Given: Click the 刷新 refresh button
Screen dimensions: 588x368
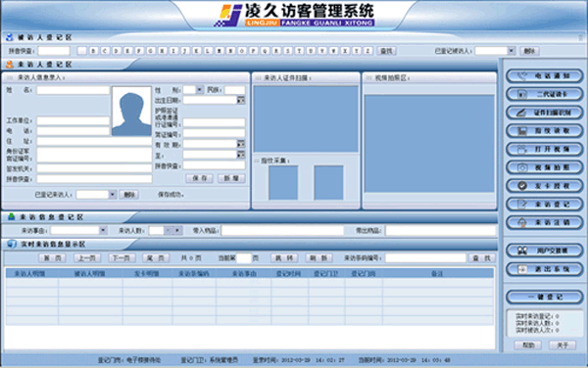Looking at the screenshot, I should point(318,258).
